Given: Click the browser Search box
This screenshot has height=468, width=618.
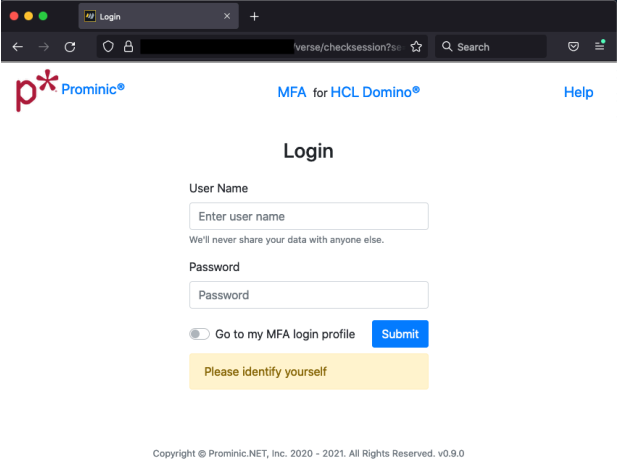Looking at the screenshot, I should (491, 47).
